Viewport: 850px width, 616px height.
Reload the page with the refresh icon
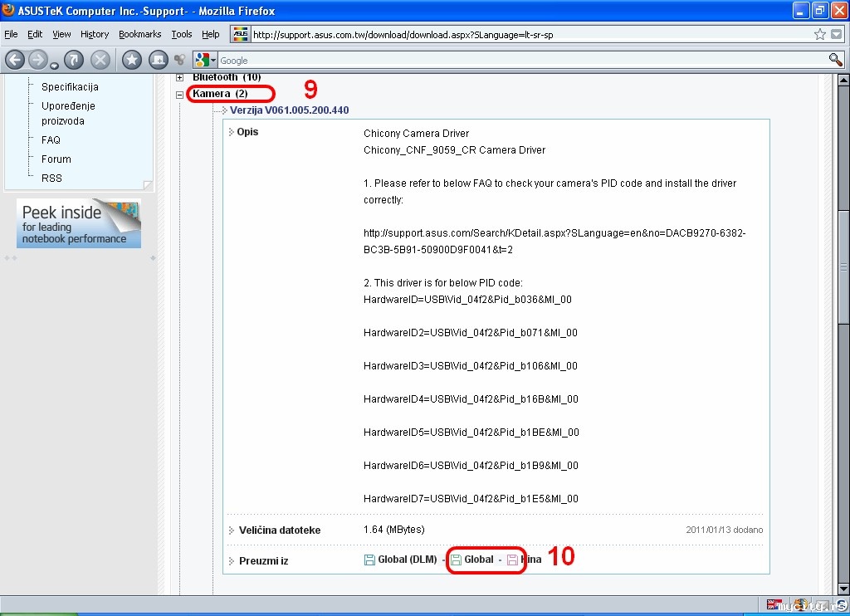[74, 60]
